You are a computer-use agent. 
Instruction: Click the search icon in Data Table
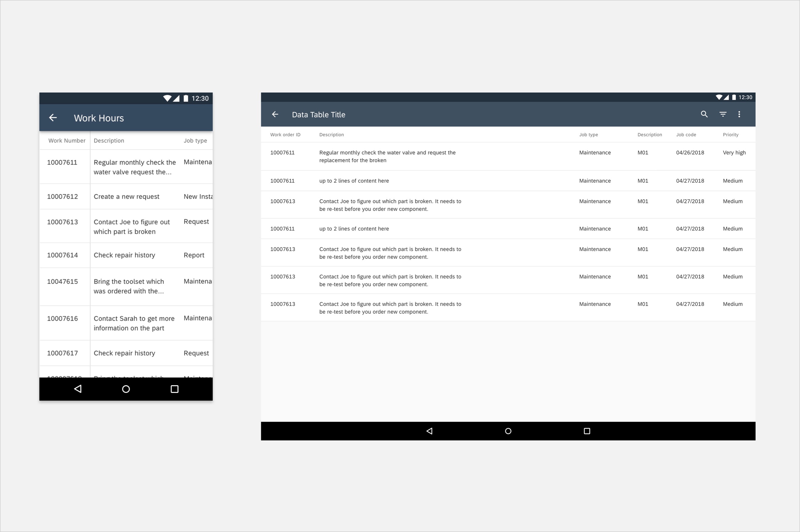(704, 115)
